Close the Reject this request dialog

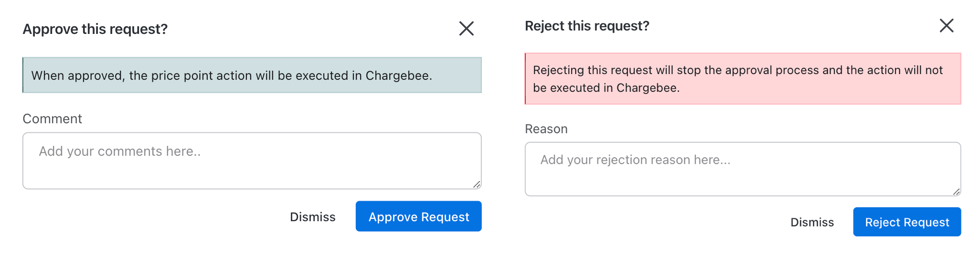point(946,25)
